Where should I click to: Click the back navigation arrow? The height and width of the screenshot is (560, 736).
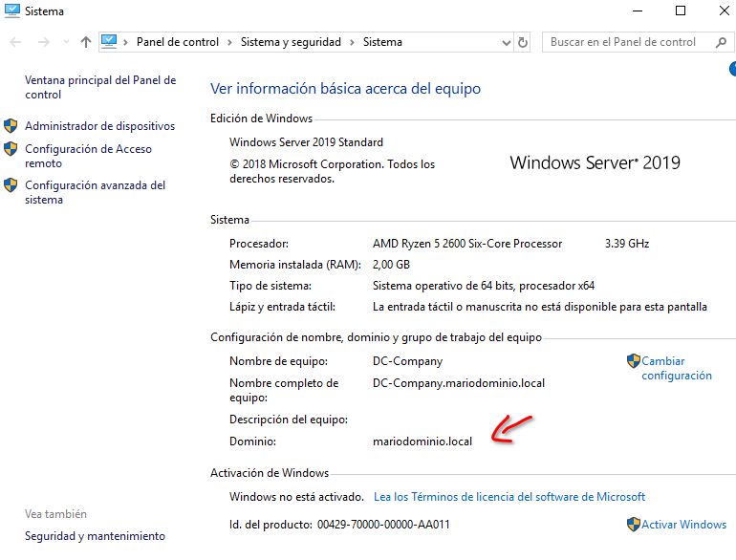tap(15, 42)
